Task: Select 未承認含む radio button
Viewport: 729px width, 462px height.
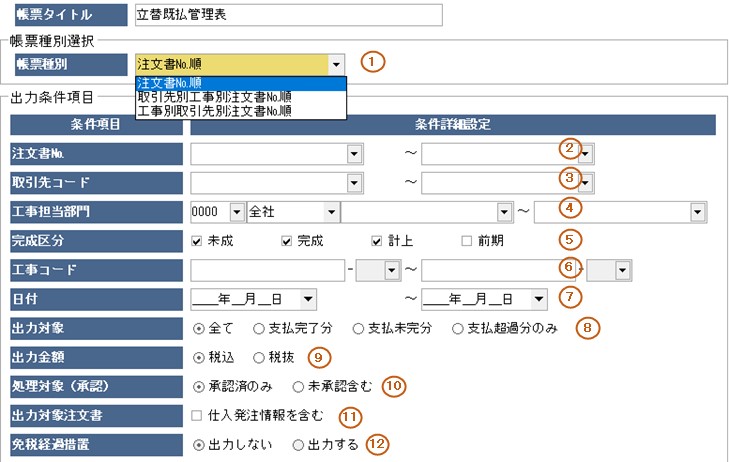Action: tap(297, 386)
